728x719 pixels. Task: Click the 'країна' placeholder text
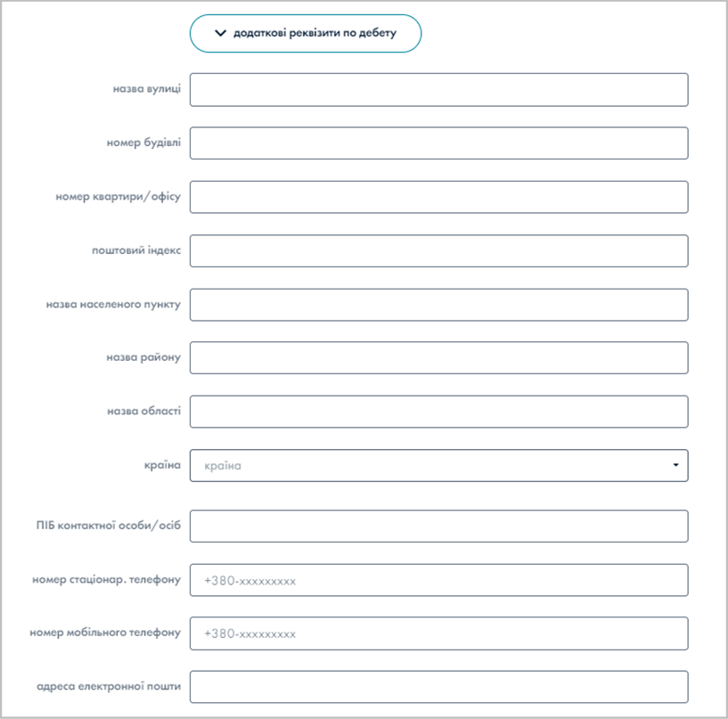tap(221, 464)
